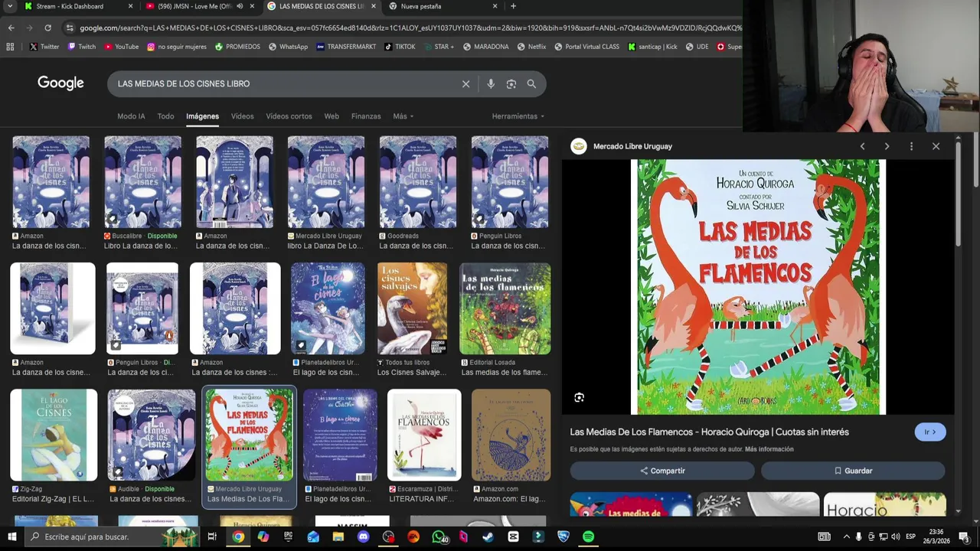Screen dimensions: 980x551
Task: Open the TRANSFERMARKT bookmark
Action: [x=346, y=47]
